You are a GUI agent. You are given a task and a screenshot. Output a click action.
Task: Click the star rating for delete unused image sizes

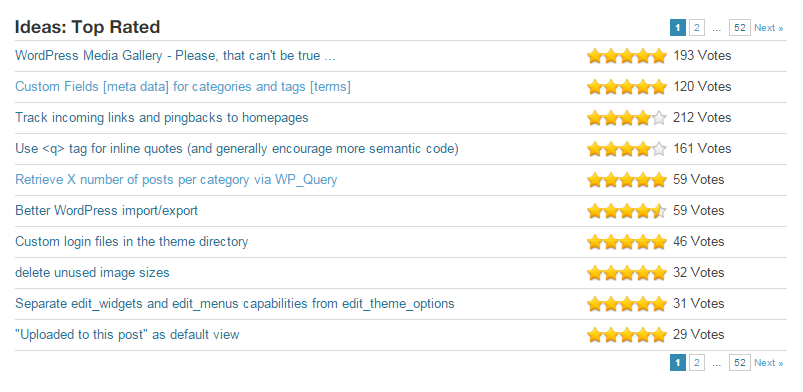[x=627, y=273]
